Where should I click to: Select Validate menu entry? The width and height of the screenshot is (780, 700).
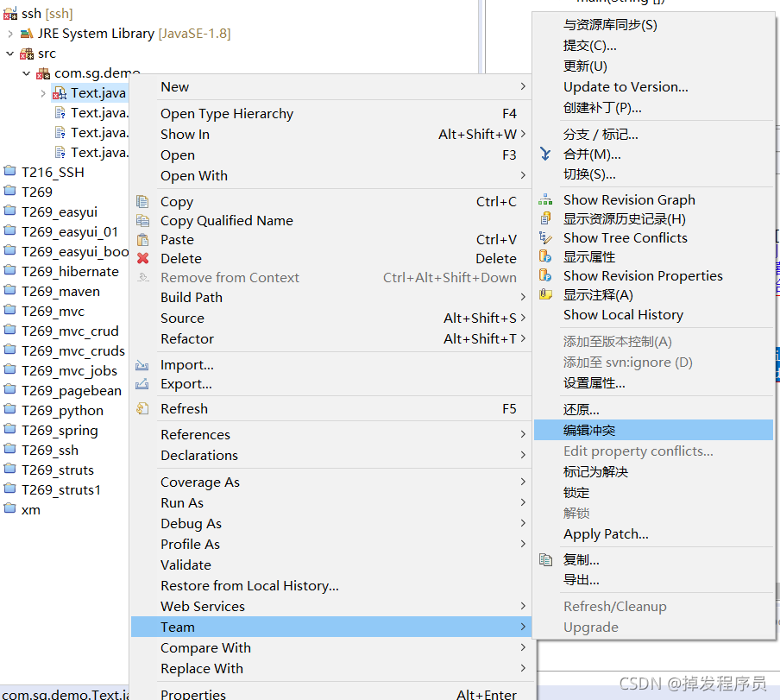[331, 565]
